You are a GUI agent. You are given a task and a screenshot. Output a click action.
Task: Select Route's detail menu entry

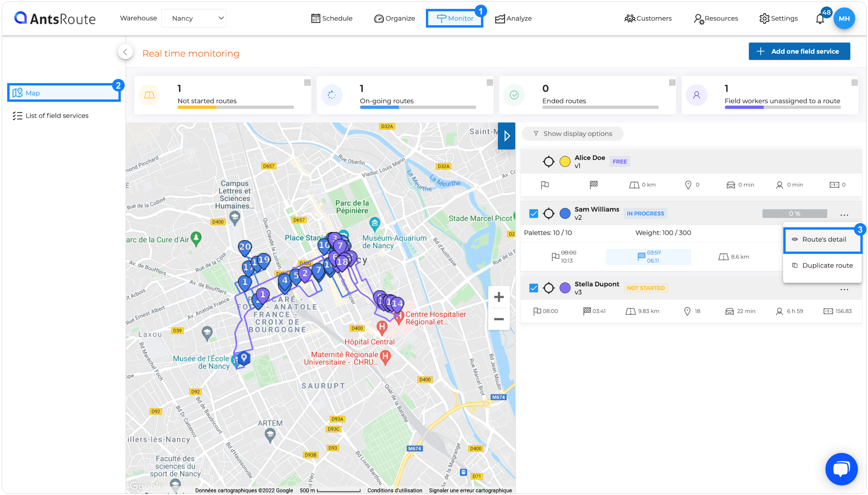822,240
